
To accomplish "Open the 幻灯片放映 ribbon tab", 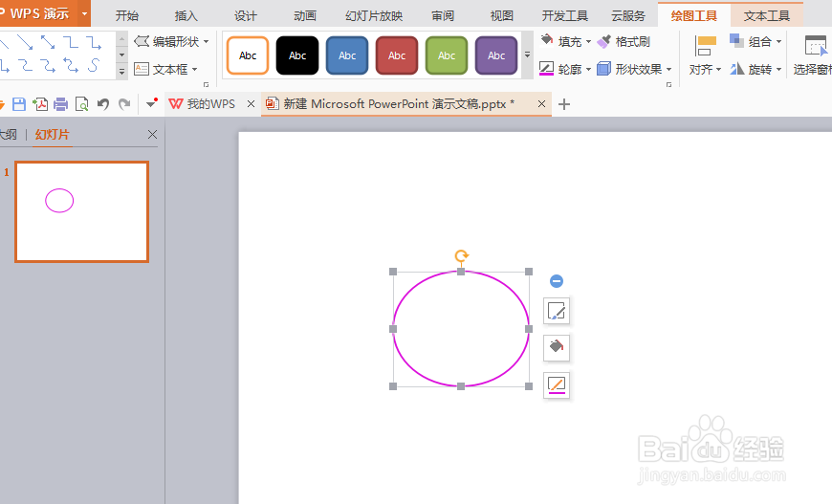I will coord(374,16).
